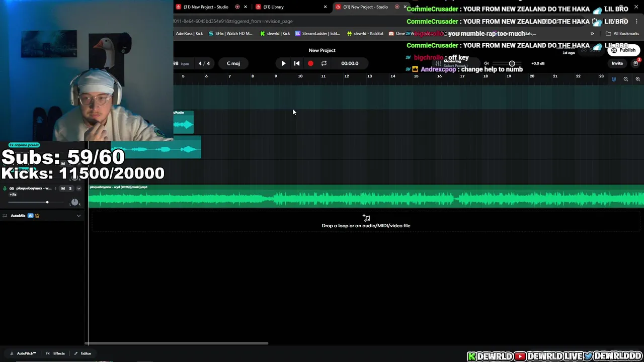
Task: Click the music note upload icon
Action: point(366,218)
